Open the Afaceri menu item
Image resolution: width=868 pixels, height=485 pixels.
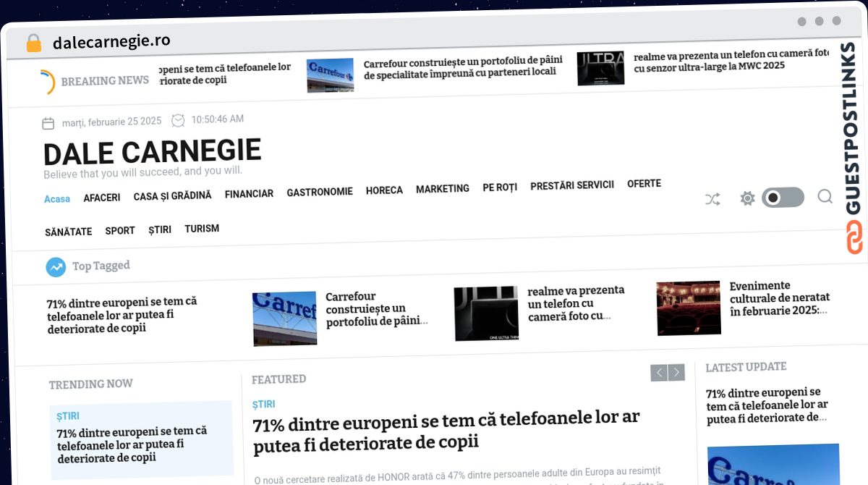tap(102, 198)
